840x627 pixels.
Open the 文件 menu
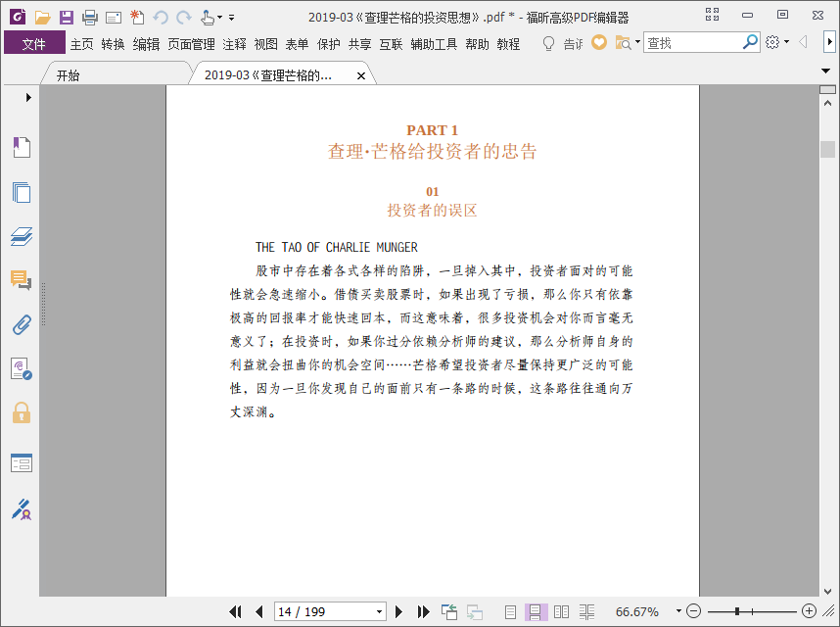click(x=33, y=43)
